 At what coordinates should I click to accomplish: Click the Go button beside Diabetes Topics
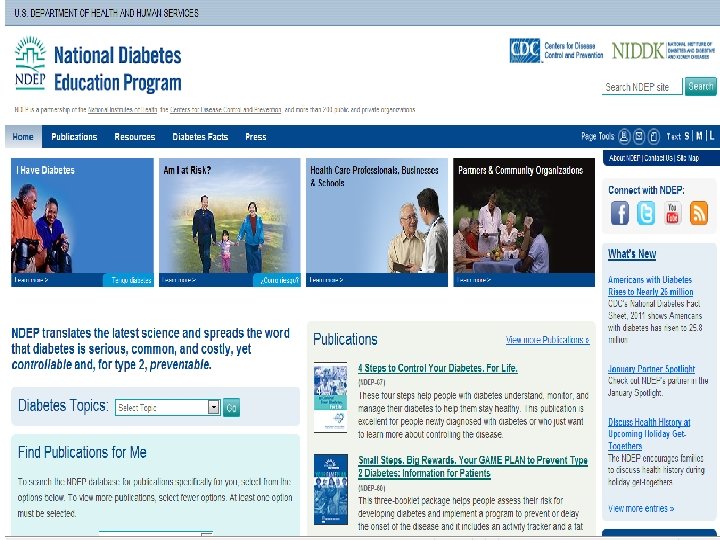(231, 408)
